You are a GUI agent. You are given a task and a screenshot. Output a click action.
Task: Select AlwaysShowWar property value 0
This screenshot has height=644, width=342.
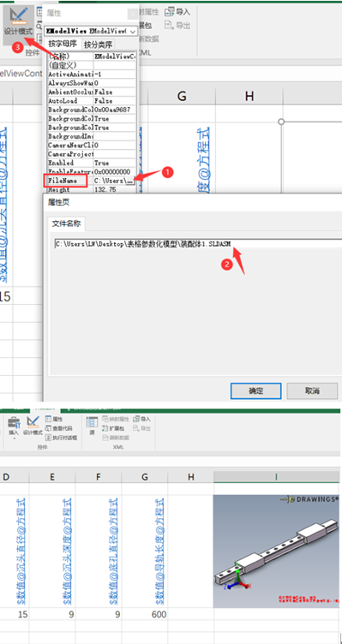coord(114,83)
